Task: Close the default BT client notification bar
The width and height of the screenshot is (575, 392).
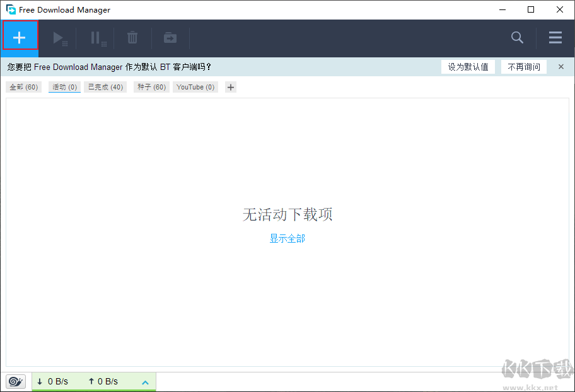Action: [560, 66]
